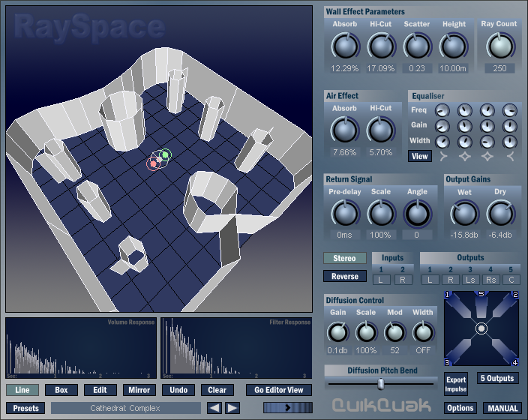Select the second peak EQ band icon

[x=487, y=156]
